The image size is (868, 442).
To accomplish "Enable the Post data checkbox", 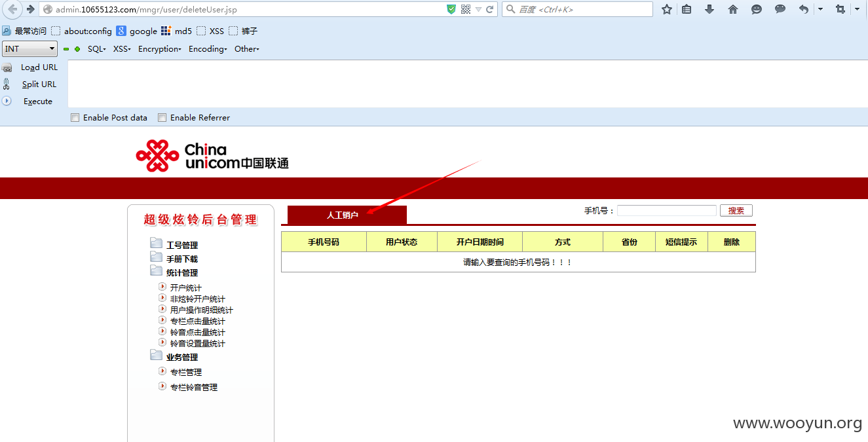I will (x=75, y=118).
